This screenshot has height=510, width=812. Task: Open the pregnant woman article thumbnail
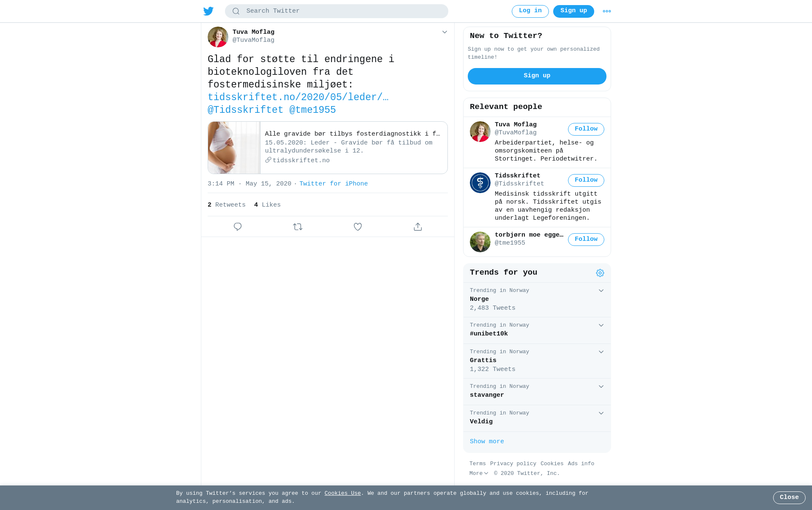pyautogui.click(x=234, y=148)
